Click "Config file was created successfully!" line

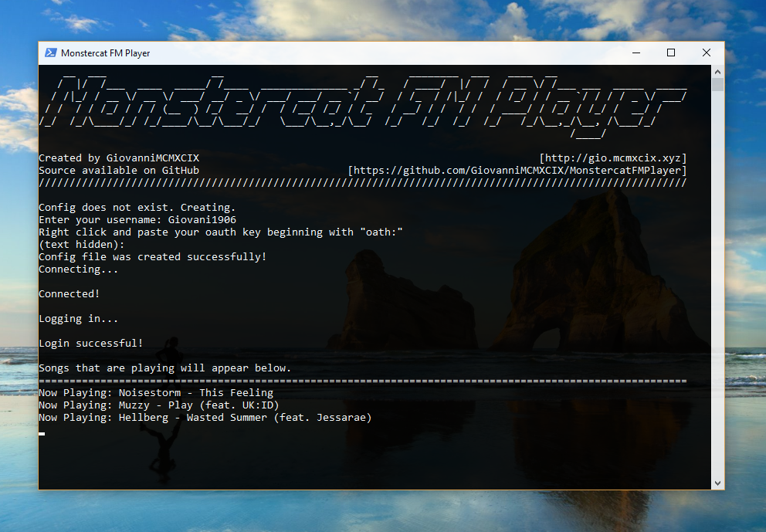[152, 257]
